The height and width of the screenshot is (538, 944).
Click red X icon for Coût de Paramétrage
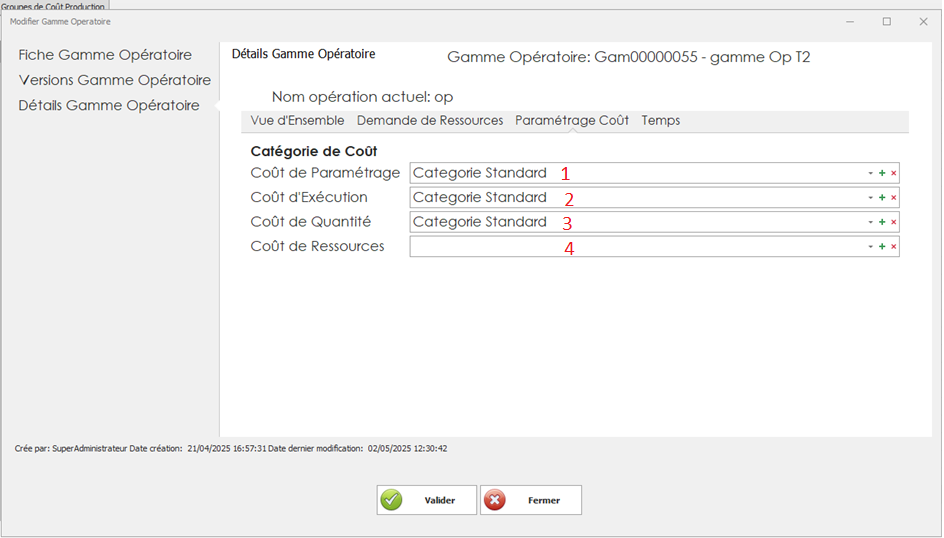click(893, 173)
